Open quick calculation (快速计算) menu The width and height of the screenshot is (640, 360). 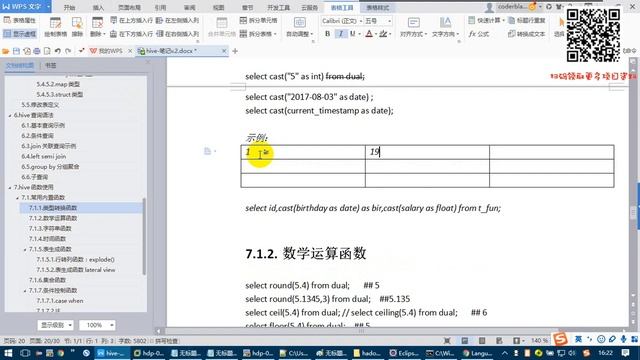click(x=486, y=20)
